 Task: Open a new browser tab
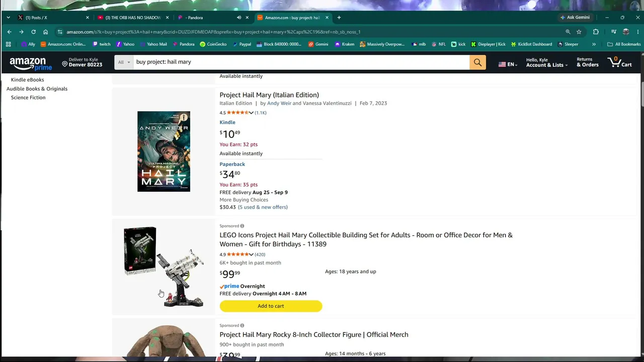339,18
